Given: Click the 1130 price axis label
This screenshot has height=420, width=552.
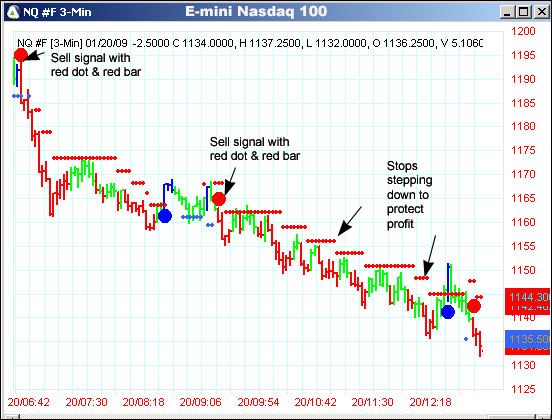Looking at the screenshot, I should pos(523,365).
